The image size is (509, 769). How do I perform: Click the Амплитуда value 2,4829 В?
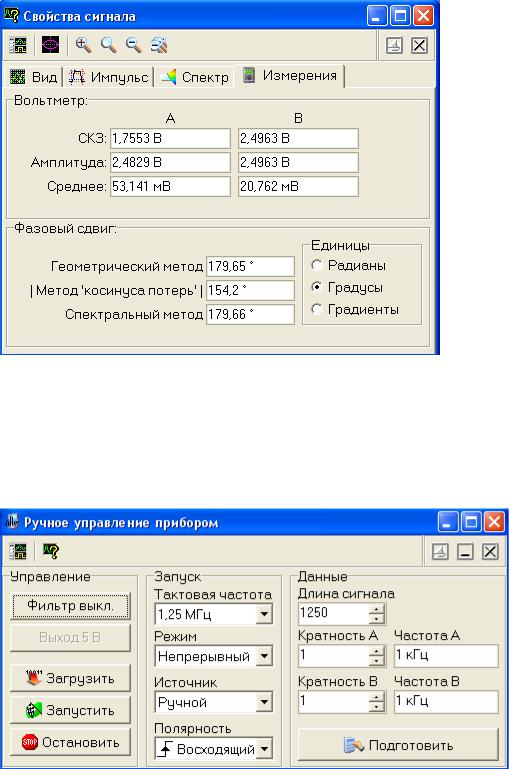coord(170,163)
